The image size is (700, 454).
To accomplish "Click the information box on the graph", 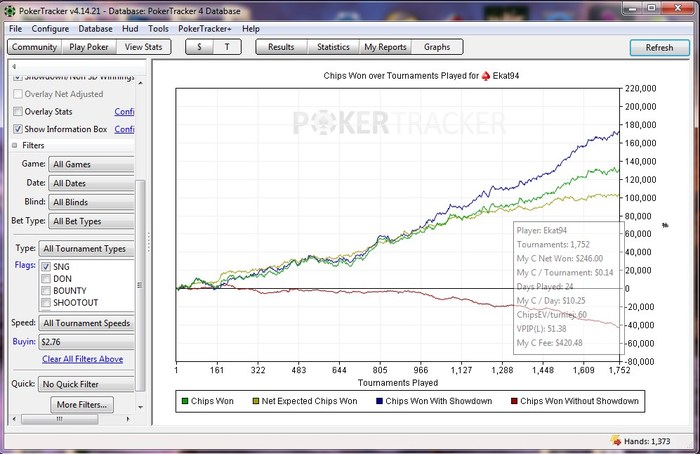I will 568,288.
